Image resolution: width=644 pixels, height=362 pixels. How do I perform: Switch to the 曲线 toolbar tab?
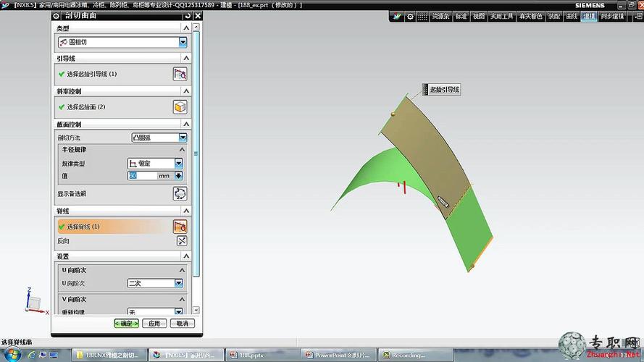coord(572,17)
